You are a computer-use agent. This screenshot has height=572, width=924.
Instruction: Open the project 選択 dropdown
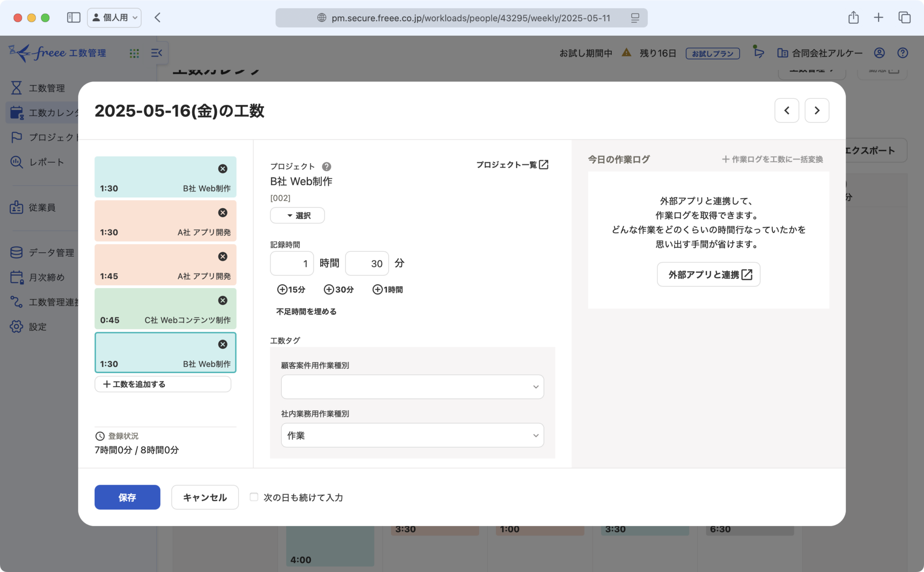pos(297,215)
